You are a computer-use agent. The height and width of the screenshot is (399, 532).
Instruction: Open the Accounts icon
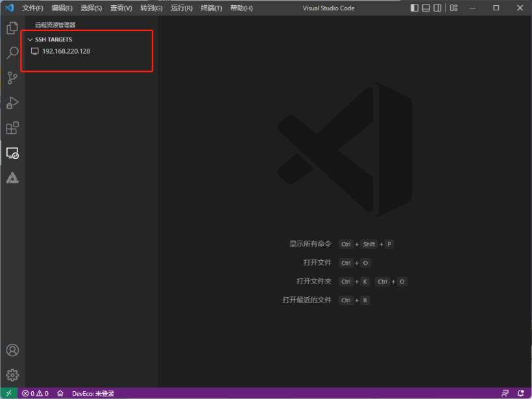[x=12, y=350]
